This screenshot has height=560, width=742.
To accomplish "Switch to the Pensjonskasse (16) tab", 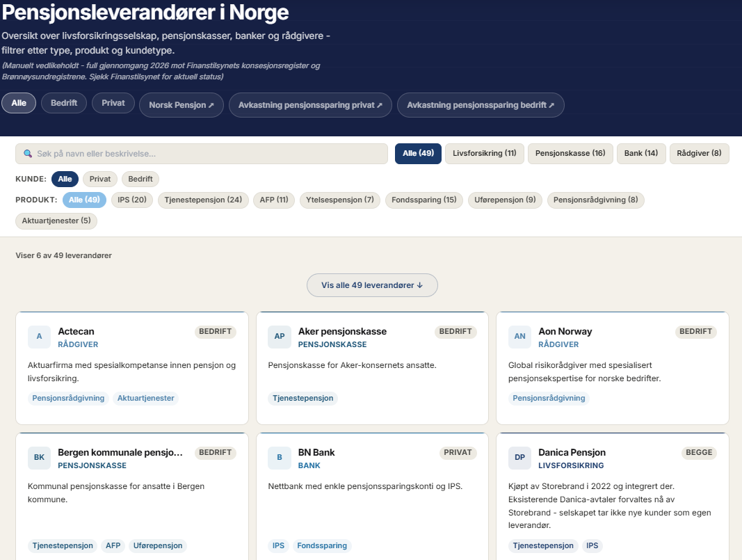I will (570, 153).
